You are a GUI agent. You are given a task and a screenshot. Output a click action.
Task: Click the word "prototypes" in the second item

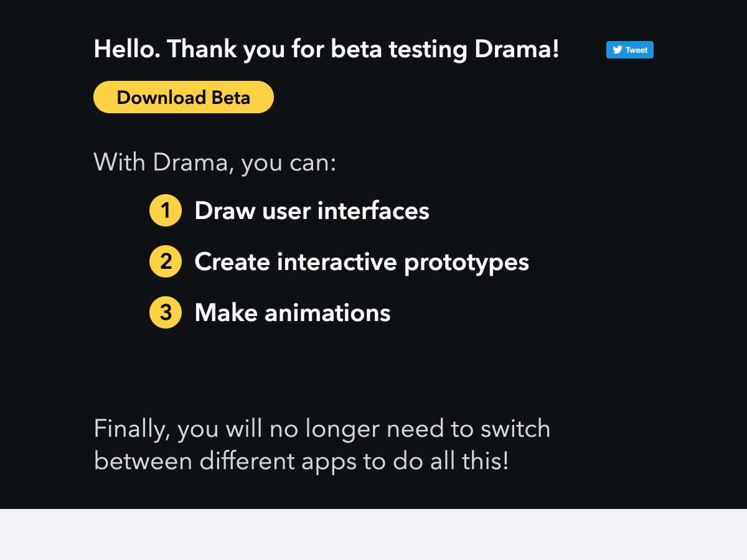pos(466,263)
